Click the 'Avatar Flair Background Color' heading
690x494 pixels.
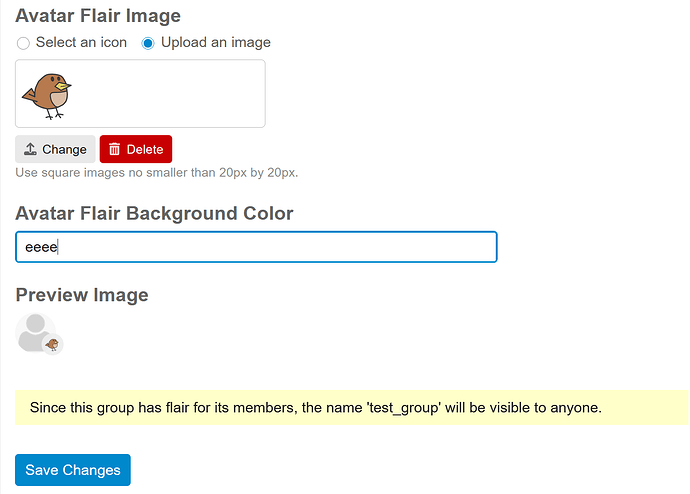click(x=154, y=213)
